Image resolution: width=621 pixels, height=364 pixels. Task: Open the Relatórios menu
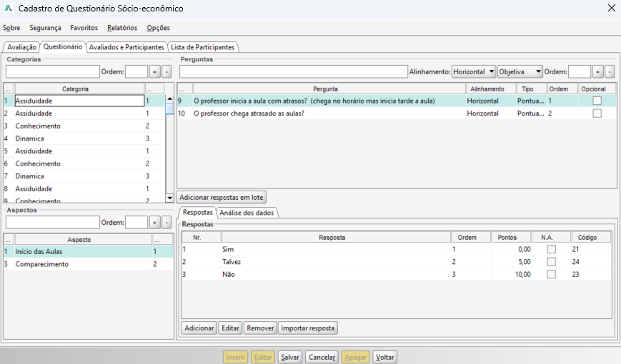click(x=122, y=28)
